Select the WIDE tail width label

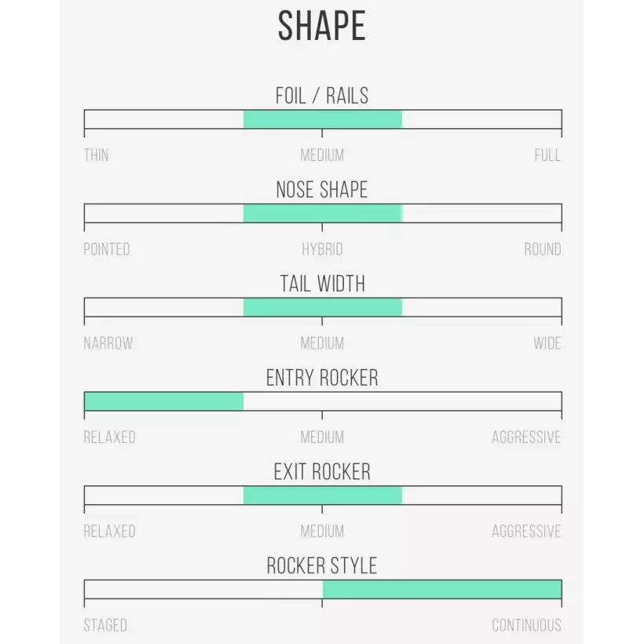tap(547, 343)
